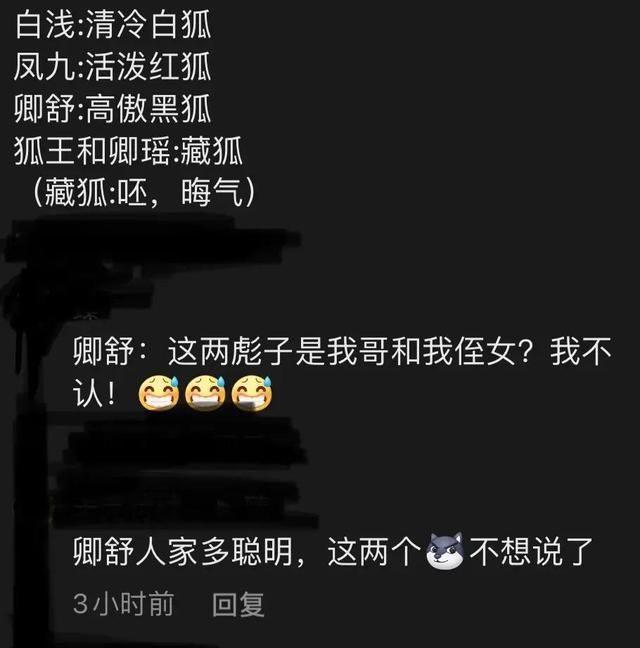
Task: Click the reply text 这两彪子是我哥和我侄女
Action: [x=342, y=352]
